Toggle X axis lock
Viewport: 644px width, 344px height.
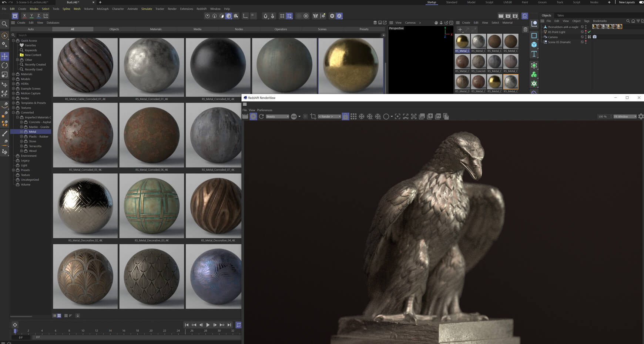click(24, 16)
